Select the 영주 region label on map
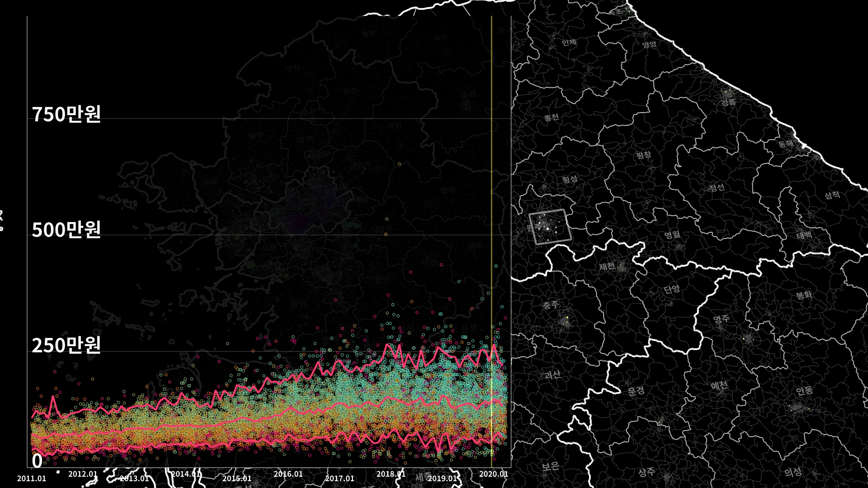Image resolution: width=868 pixels, height=488 pixels. click(721, 319)
